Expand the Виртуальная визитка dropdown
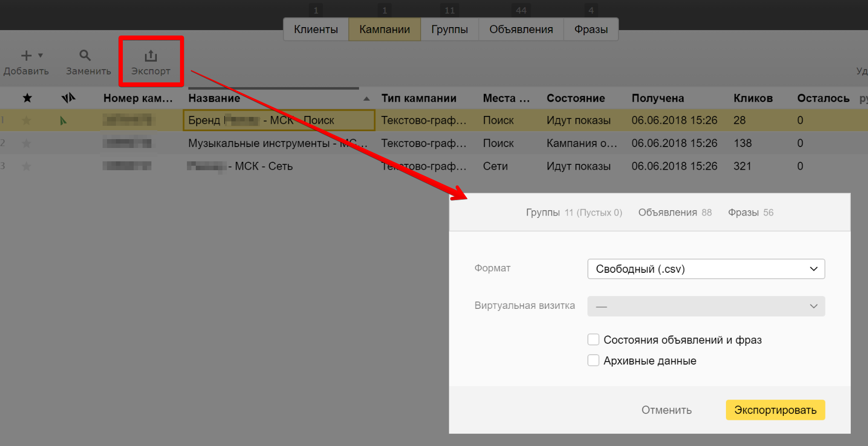 coord(706,306)
